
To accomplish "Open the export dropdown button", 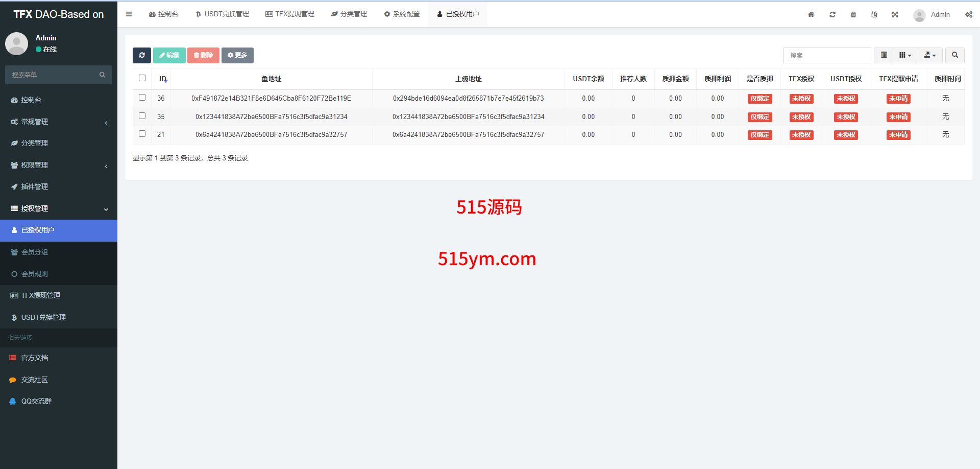I will (x=929, y=55).
